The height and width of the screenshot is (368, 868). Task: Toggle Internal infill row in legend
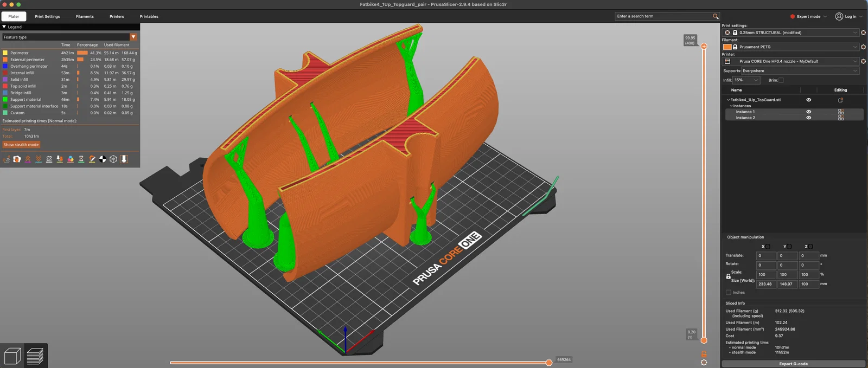click(x=69, y=73)
